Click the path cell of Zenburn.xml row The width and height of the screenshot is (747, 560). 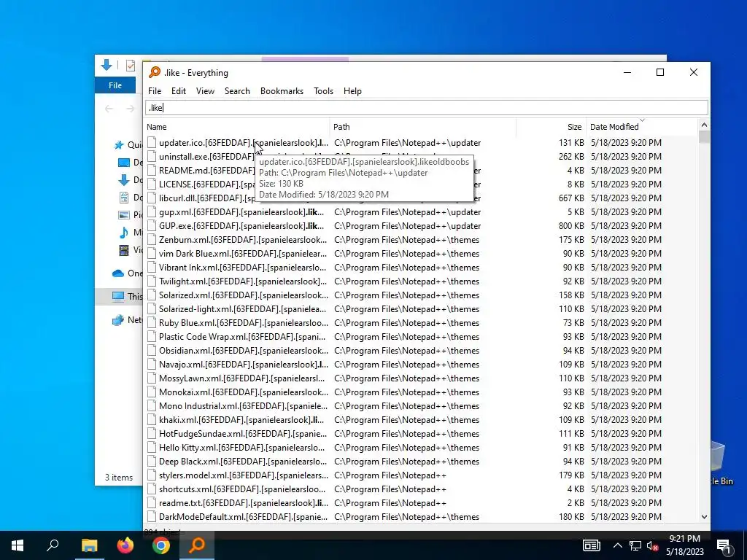[x=406, y=239]
